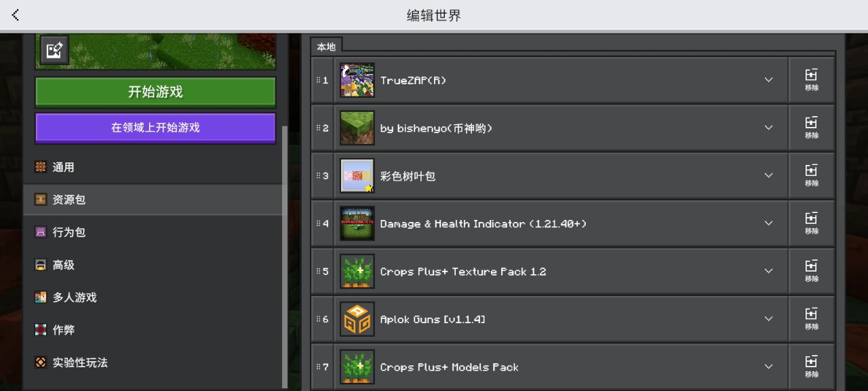Screen dimensions: 868x391
Task: Click Aplok Guns [v1.1.4] text
Action: pyautogui.click(x=433, y=319)
